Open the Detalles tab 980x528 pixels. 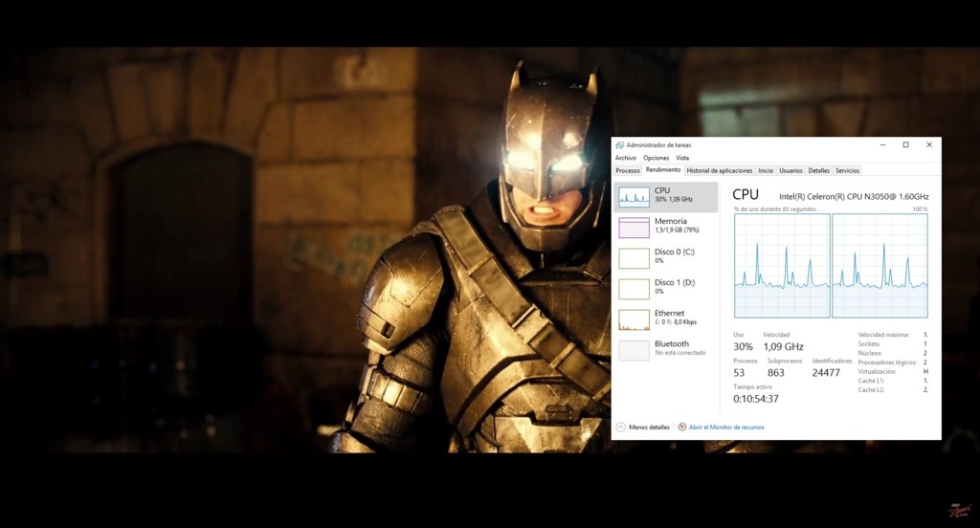(819, 170)
